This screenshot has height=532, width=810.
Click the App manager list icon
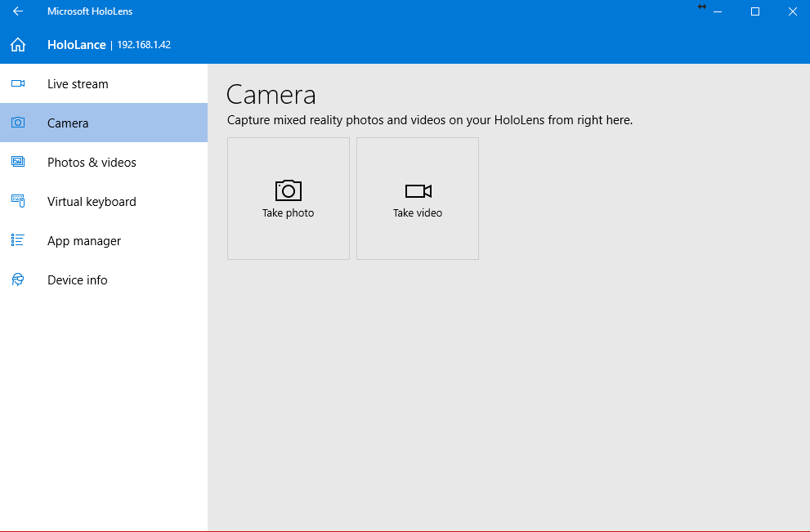[18, 240]
